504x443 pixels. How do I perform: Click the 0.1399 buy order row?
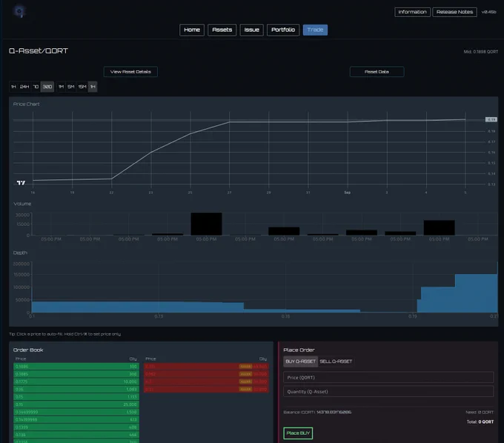[x=76, y=427]
